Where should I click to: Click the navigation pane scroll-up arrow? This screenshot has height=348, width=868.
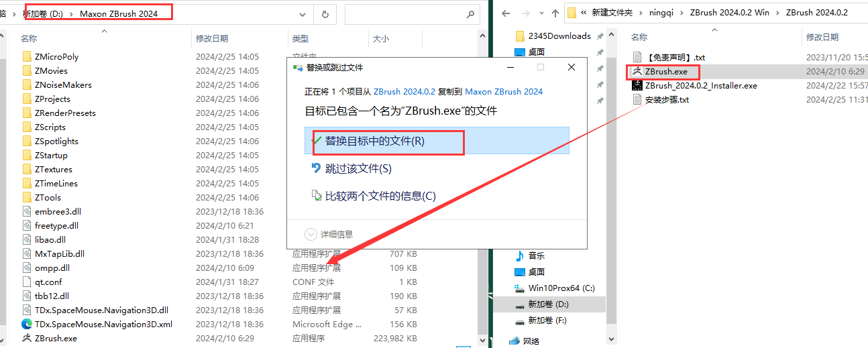[x=611, y=34]
